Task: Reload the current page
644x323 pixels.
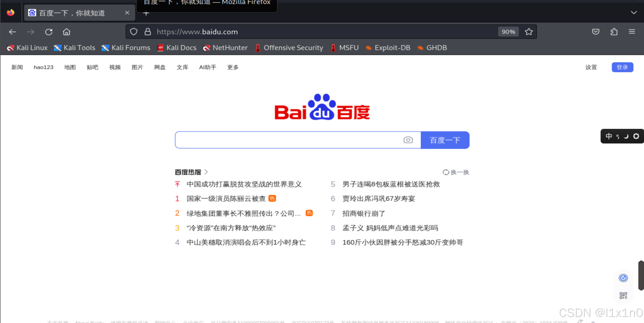Action: [49, 32]
